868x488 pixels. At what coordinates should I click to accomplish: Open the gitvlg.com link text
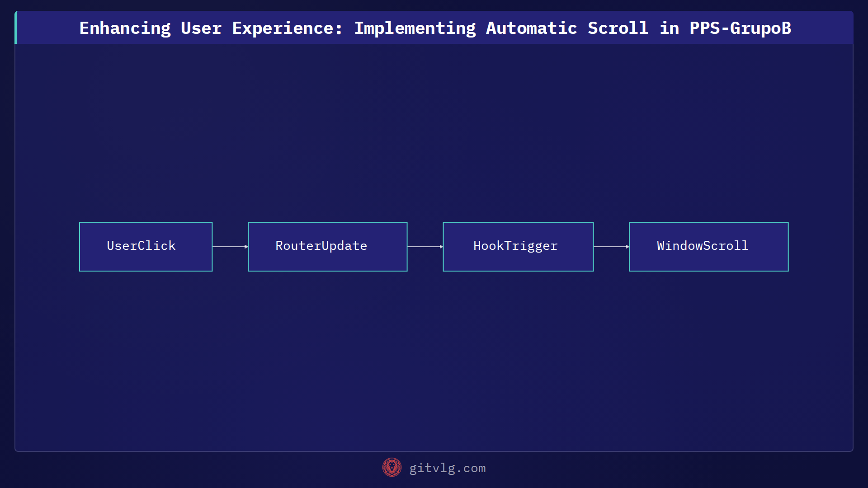pyautogui.click(x=448, y=468)
